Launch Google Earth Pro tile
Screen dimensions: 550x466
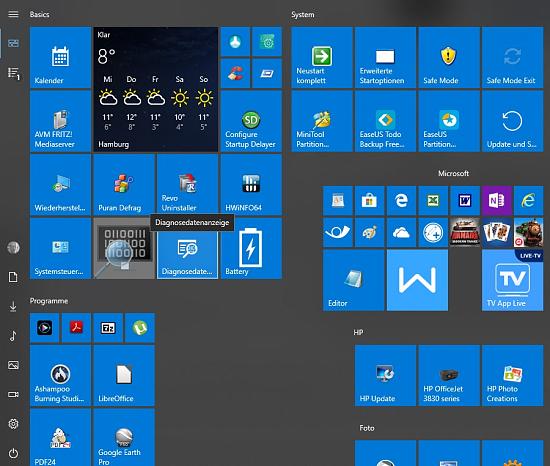pos(124,438)
